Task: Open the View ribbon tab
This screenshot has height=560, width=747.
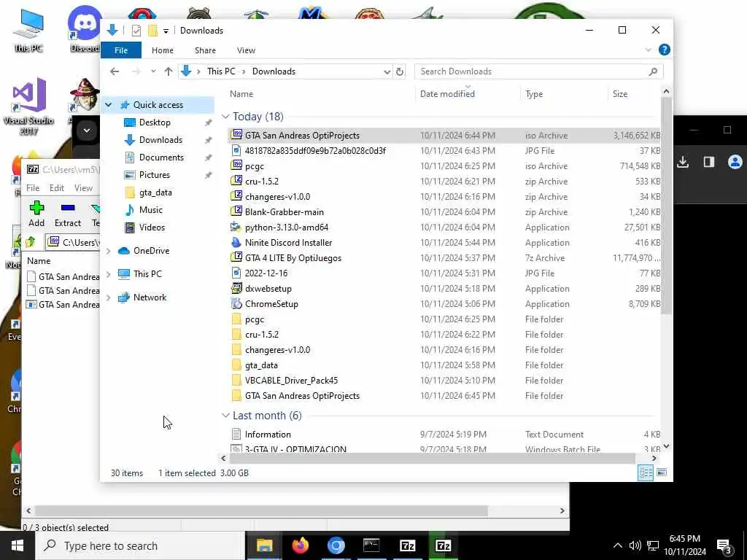Action: click(246, 50)
